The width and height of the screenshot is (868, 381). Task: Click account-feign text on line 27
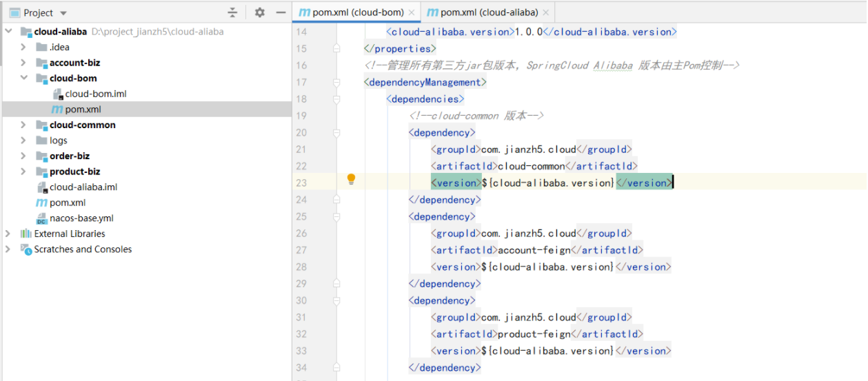534,250
